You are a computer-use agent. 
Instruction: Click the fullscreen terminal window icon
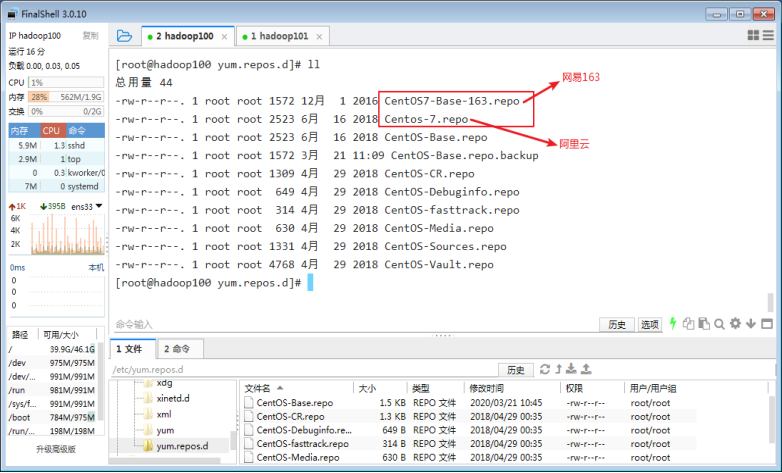click(767, 323)
